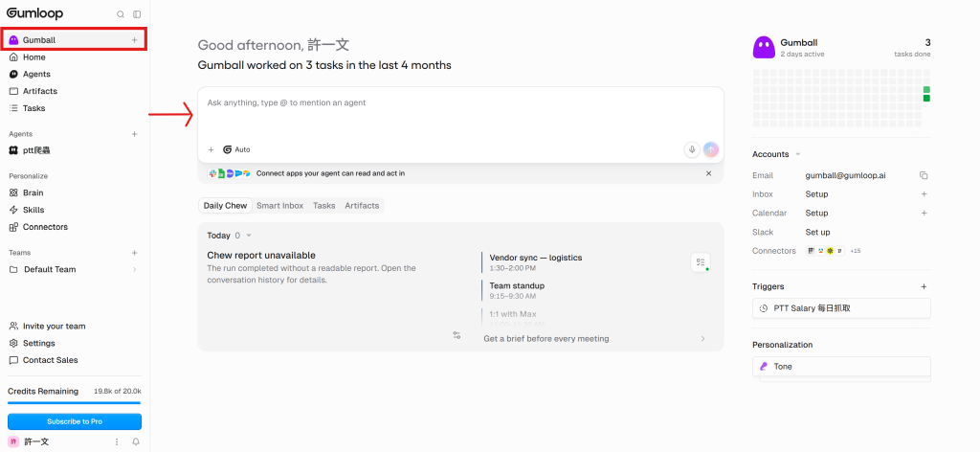Click Connect apps your agent can read banner
This screenshot has width=980, height=452.
330,173
